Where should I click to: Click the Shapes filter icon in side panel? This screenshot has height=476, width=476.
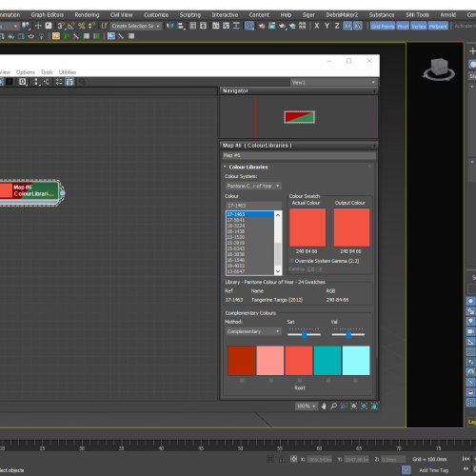click(470, 311)
